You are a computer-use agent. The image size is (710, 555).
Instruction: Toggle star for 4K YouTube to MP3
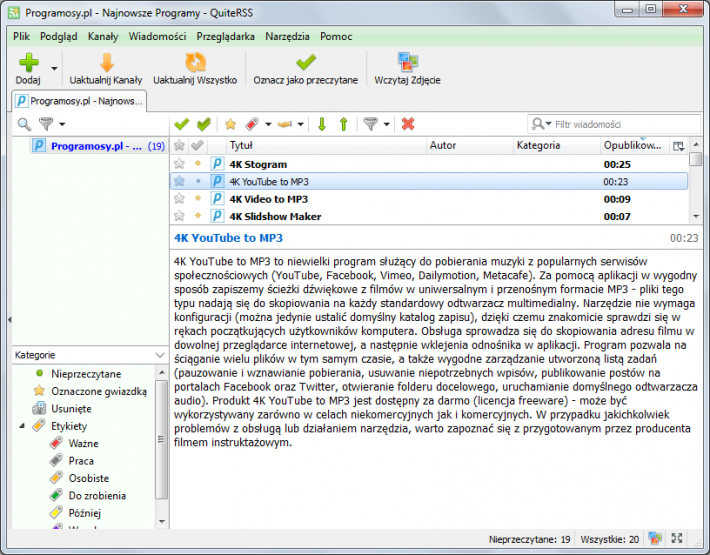coord(179,181)
